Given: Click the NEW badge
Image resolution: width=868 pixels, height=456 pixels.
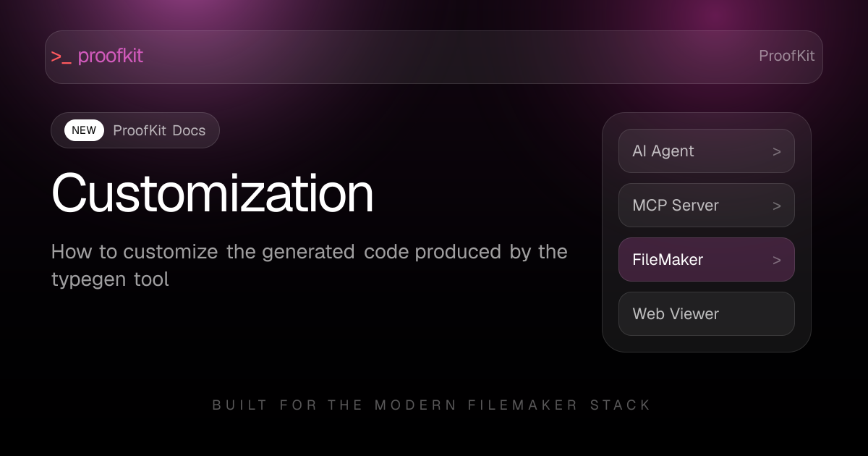Looking at the screenshot, I should click(x=84, y=130).
